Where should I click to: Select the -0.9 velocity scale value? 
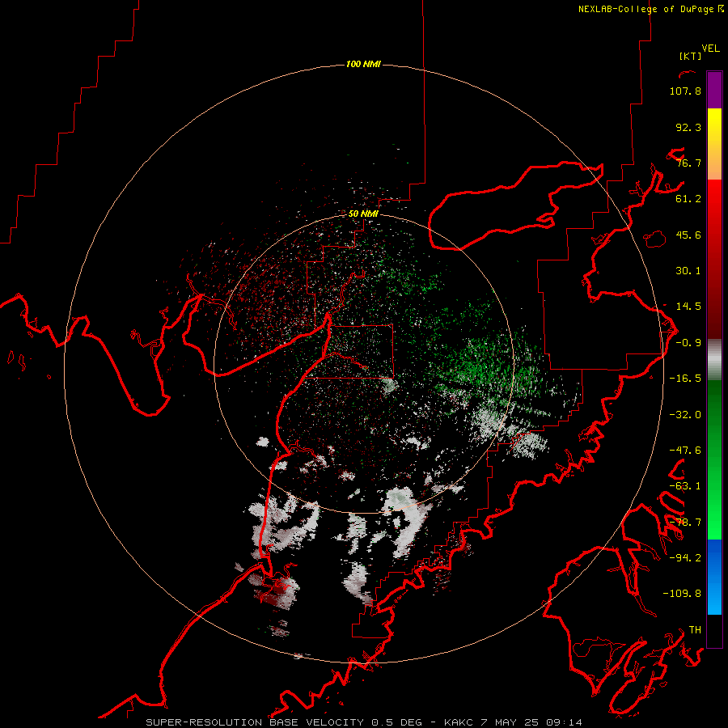coord(688,343)
